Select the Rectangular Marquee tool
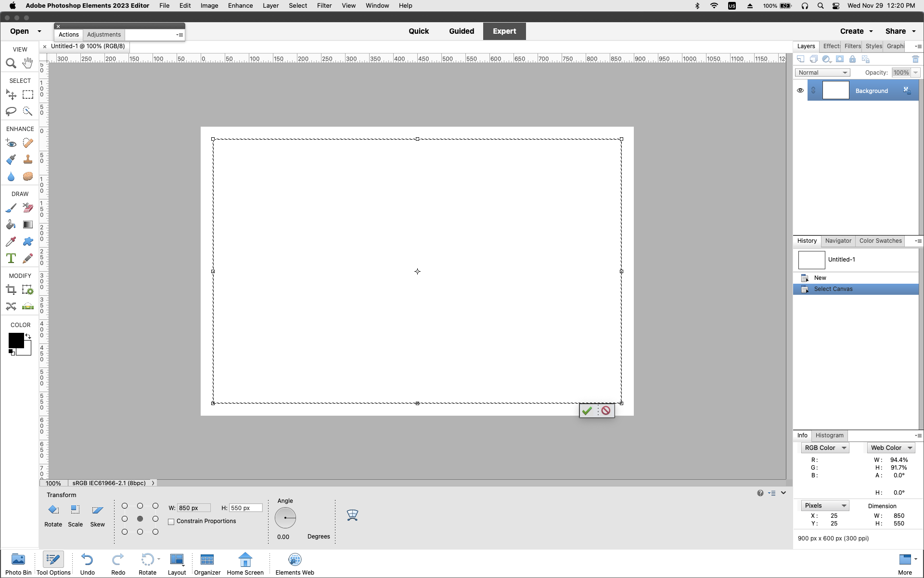 click(27, 94)
